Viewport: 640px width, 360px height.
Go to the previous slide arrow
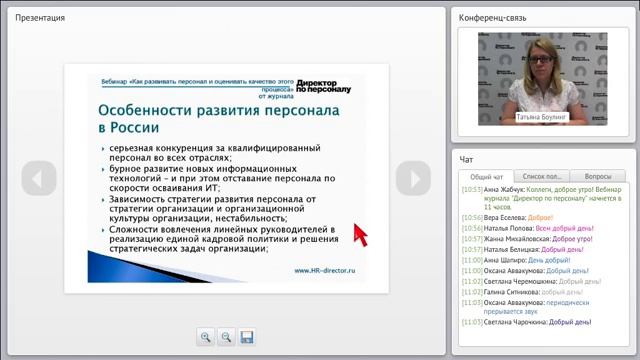[x=39, y=178]
